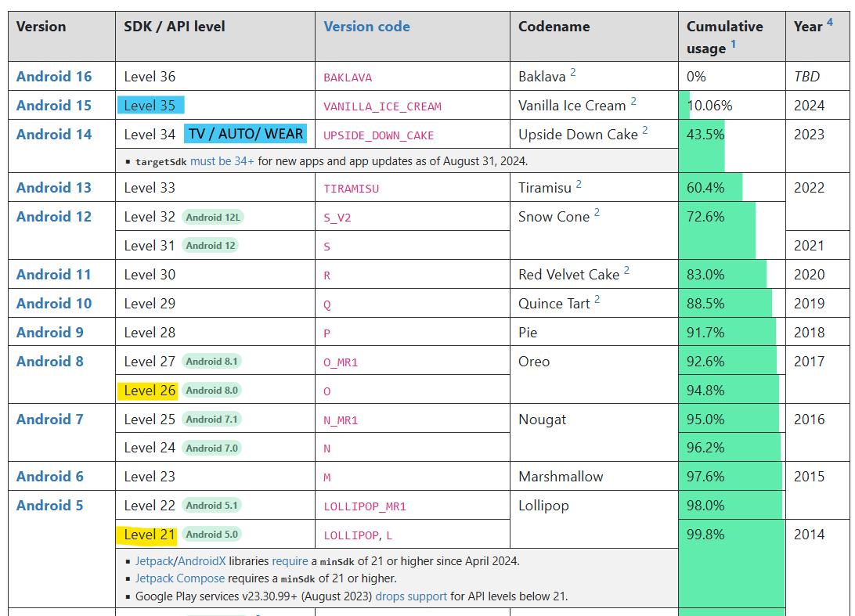855x616 pixels.
Task: Click footnote 4 beside Year header
Action: (829, 22)
